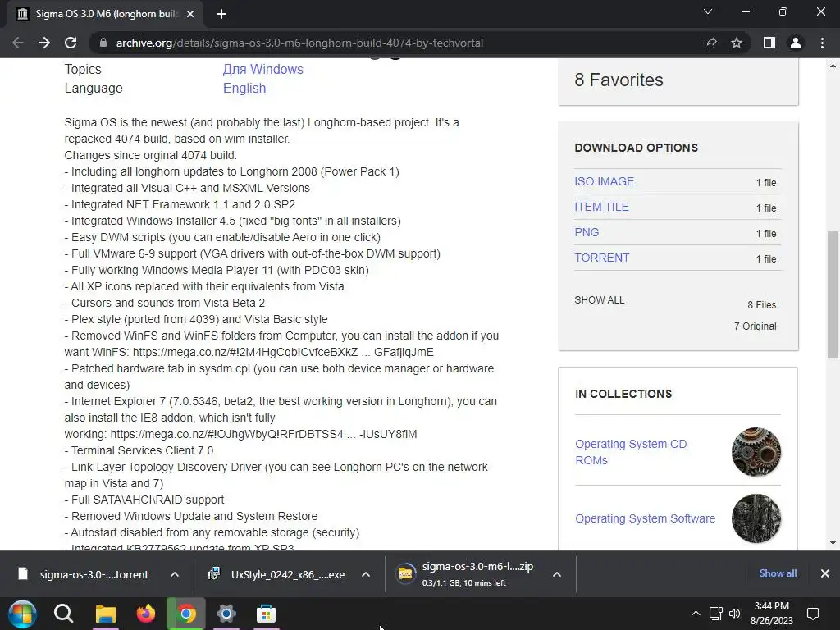
Task: Click the gears collection thumbnail
Action: point(756,452)
